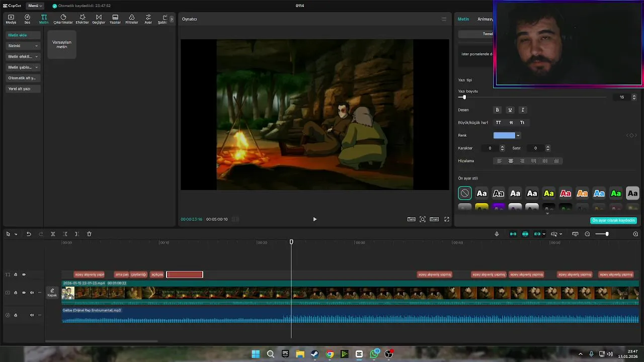Open the Geçişler transitions tab

(x=99, y=19)
